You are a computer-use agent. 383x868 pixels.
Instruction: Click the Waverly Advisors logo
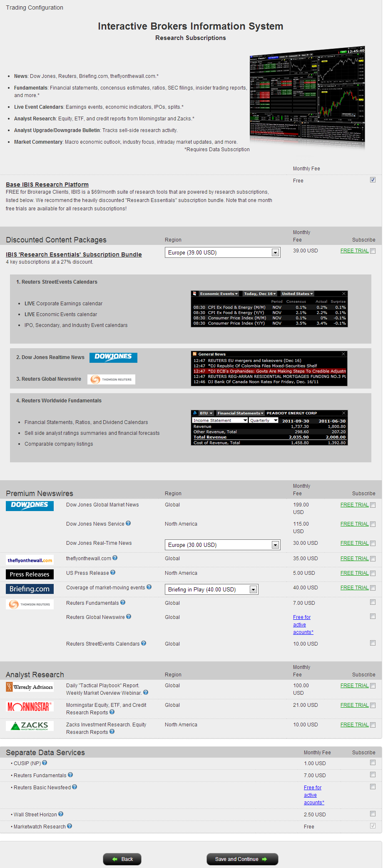[x=30, y=687]
